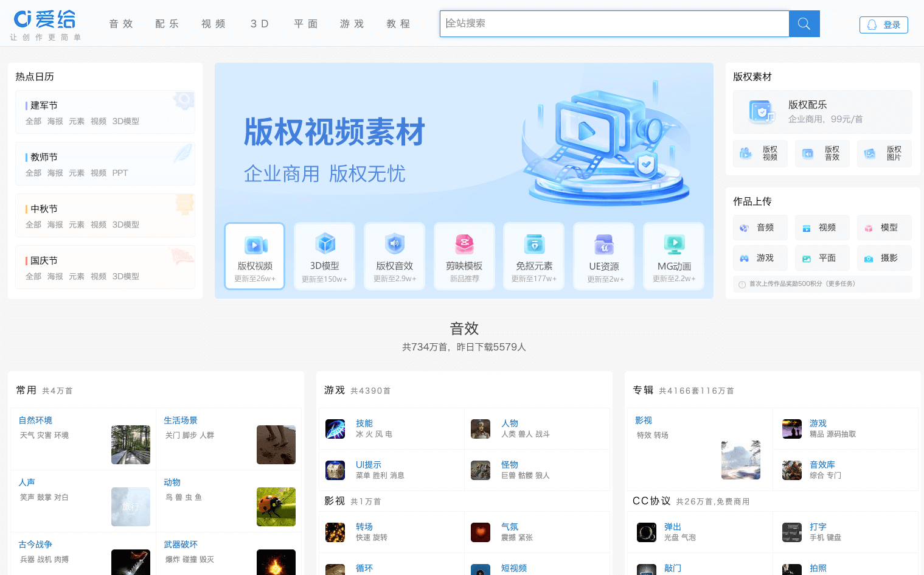Click the search magnifier icon
This screenshot has height=575, width=924.
pyautogui.click(x=804, y=24)
